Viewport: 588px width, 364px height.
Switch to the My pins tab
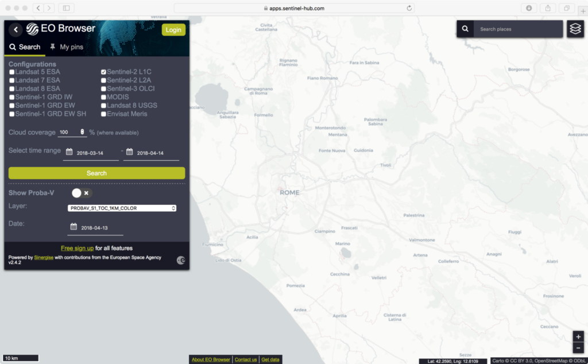67,47
